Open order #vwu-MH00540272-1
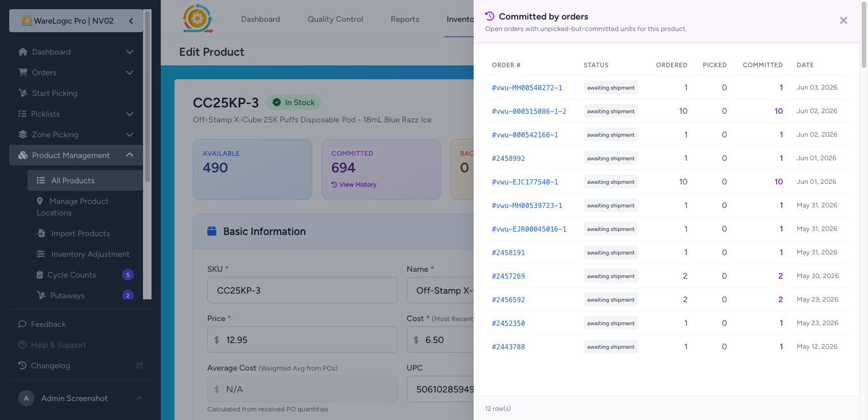Screen dimensions: 868x420 pos(527,88)
